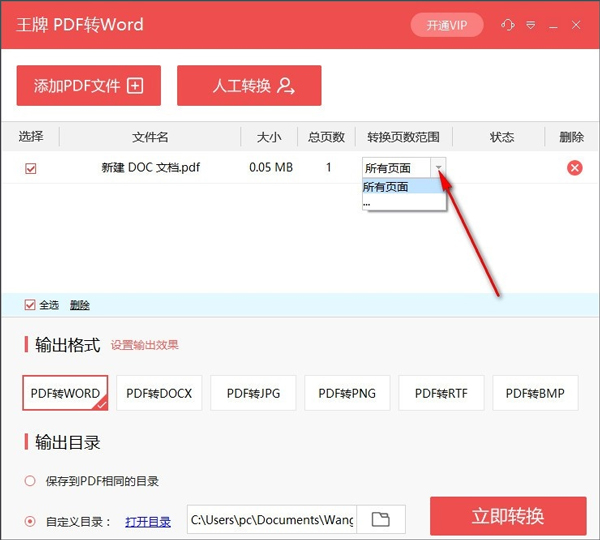The height and width of the screenshot is (540, 600).
Task: Select PDF转DOCX output format
Action: [159, 393]
